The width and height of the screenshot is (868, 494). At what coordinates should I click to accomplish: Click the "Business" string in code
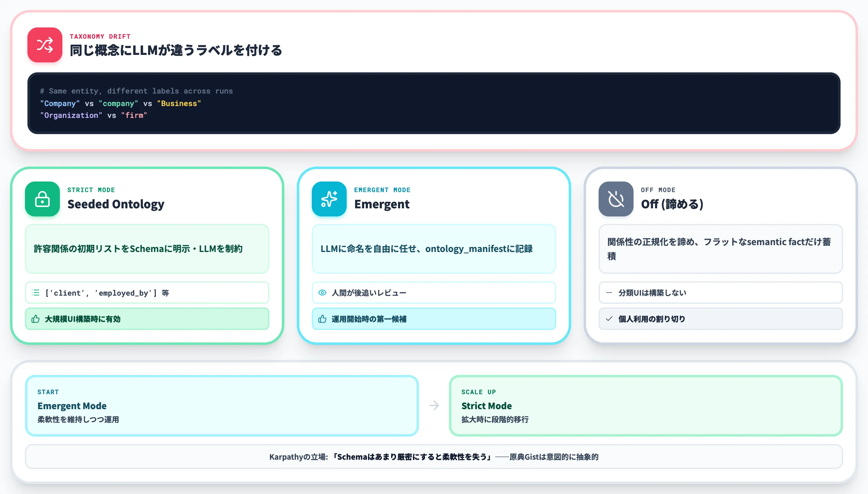tap(179, 103)
